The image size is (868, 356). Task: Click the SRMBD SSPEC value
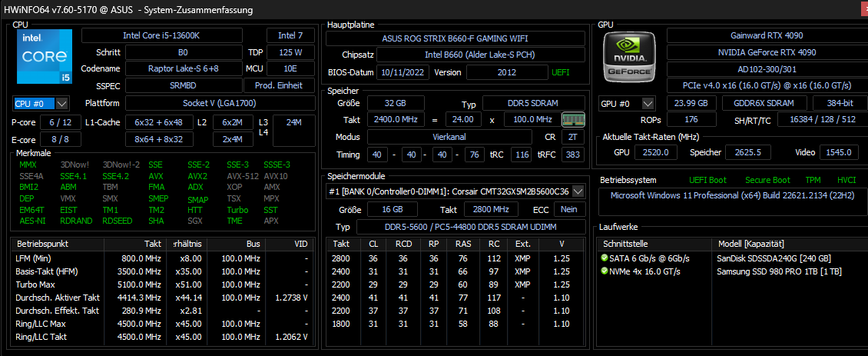[x=184, y=86]
